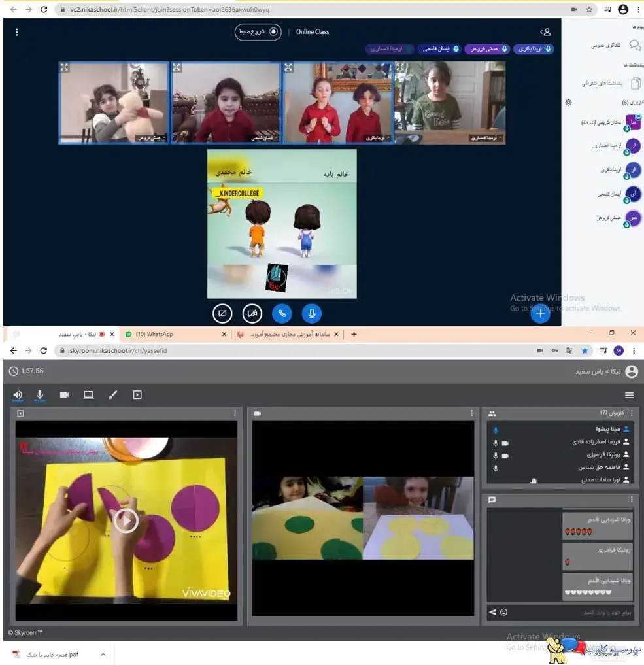
Task: Open the downloaded PDF file in the download bar
Action: tap(52, 655)
